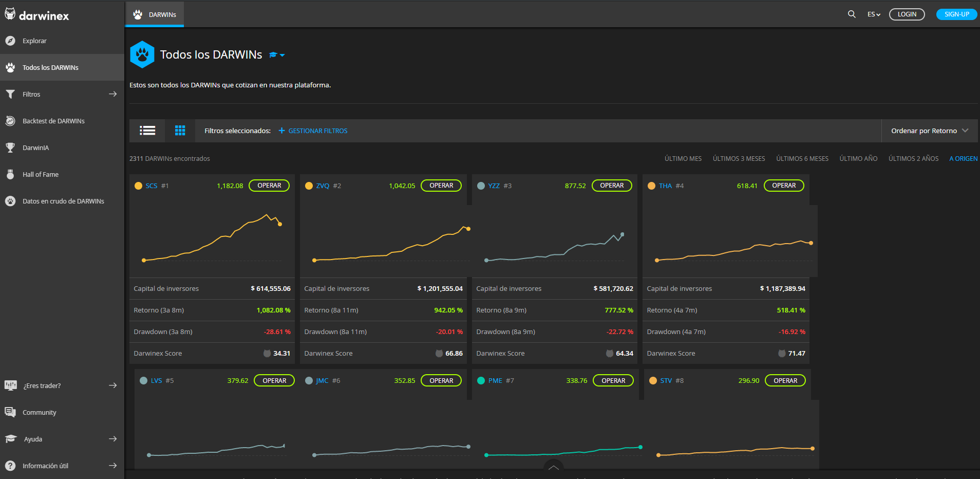Open the Community chat icon
The height and width of the screenshot is (479, 980).
click(x=10, y=412)
